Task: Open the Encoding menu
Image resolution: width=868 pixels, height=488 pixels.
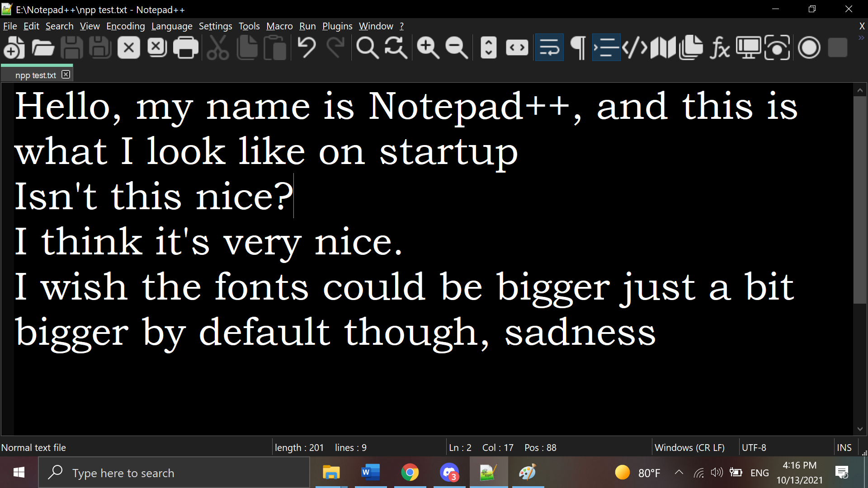Action: click(x=126, y=26)
